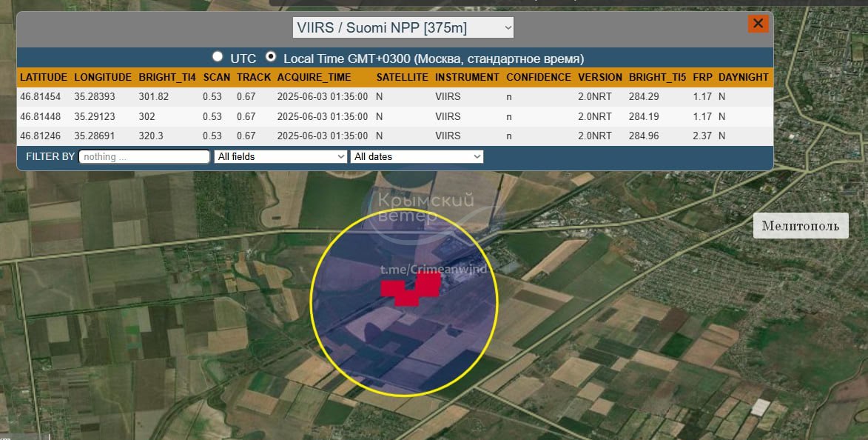
Task: Click the INSTRUMENT column header
Action: [467, 77]
